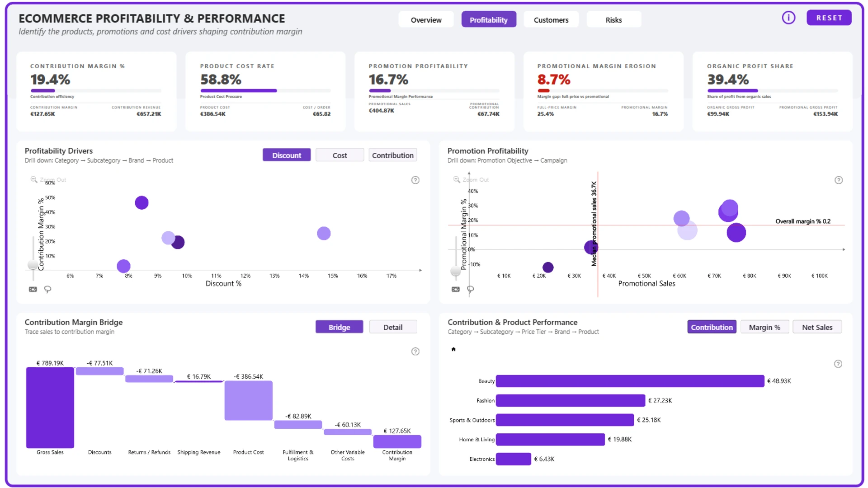
Task: Click the Sports & Outdoors bar
Action: tap(565, 420)
